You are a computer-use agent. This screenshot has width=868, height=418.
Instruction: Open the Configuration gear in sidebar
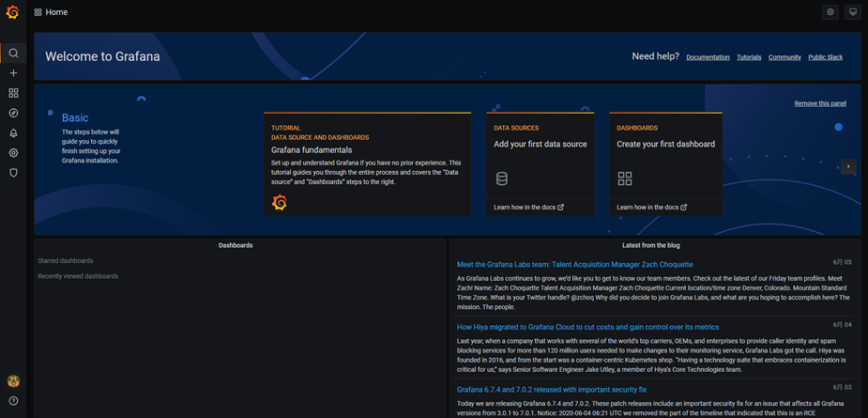(14, 153)
